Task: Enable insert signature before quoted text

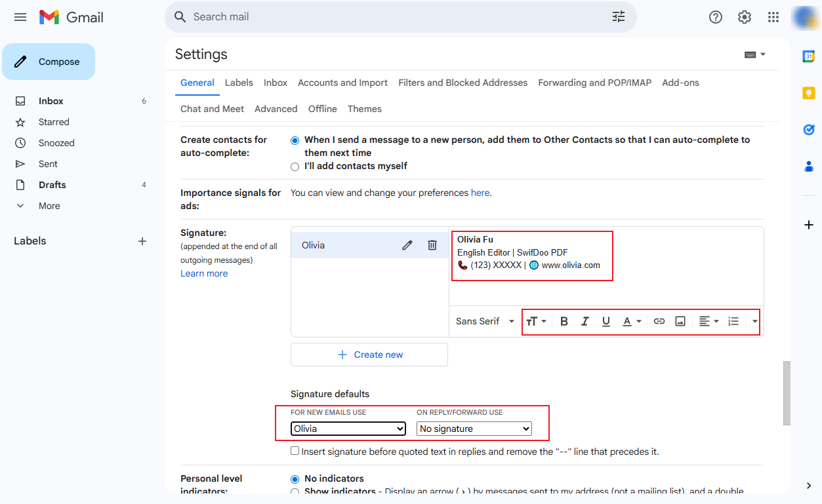Action: (295, 451)
